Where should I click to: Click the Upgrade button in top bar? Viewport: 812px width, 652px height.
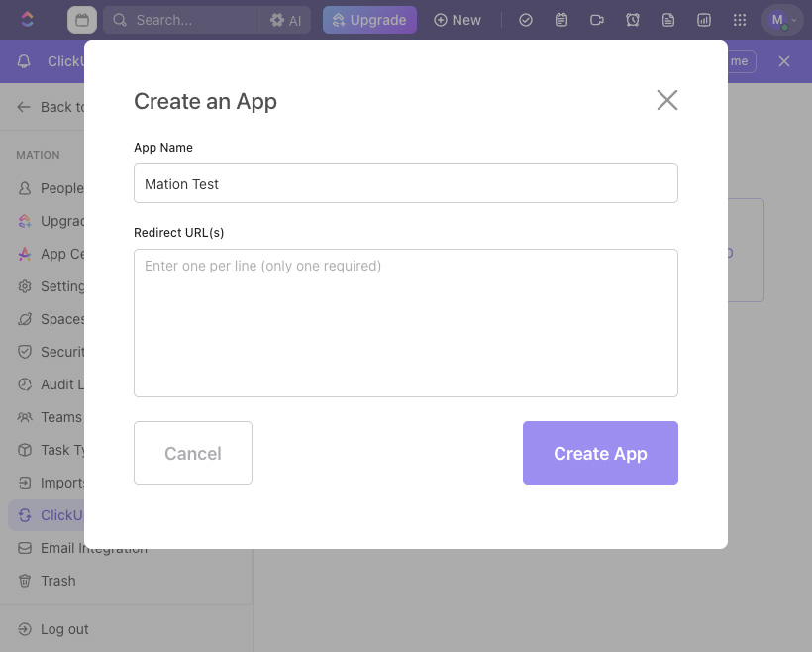(x=369, y=20)
